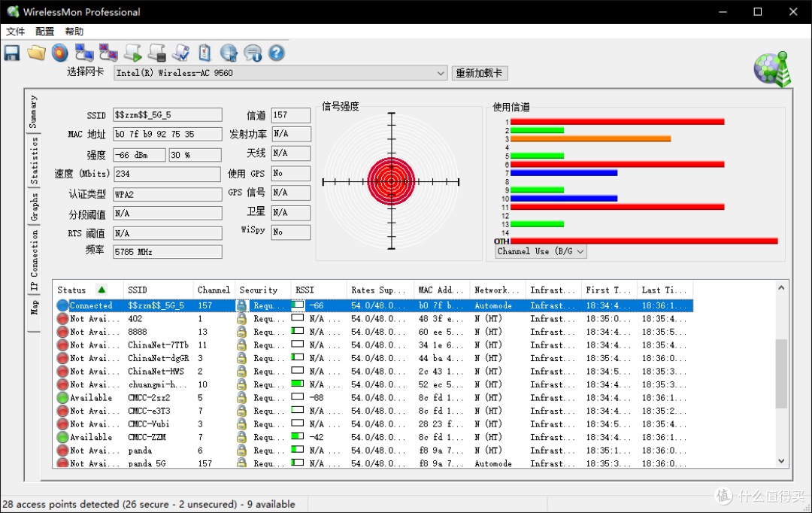Click the scroll down arrow of network list
The width and height of the screenshot is (812, 513).
click(x=781, y=460)
